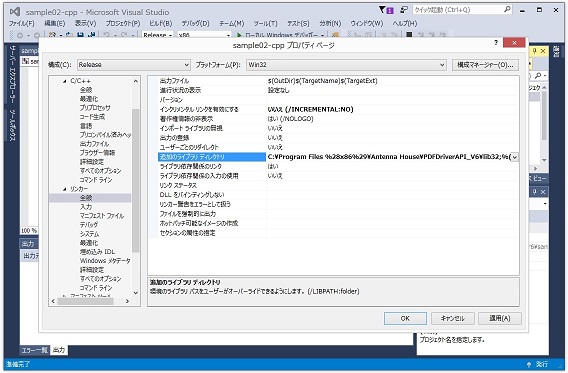Select Windows メタデータ in the tree
This screenshot has height=373, width=568.
105,261
